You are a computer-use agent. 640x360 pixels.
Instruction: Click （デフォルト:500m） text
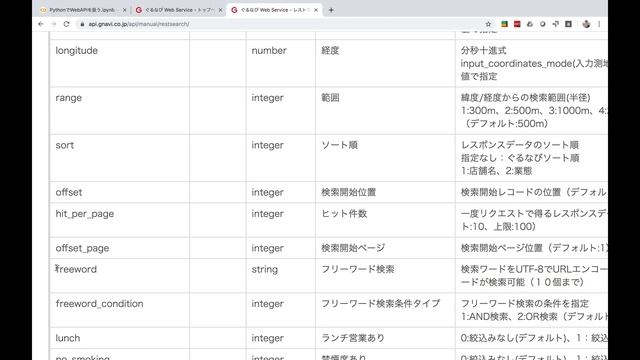pyautogui.click(x=506, y=124)
